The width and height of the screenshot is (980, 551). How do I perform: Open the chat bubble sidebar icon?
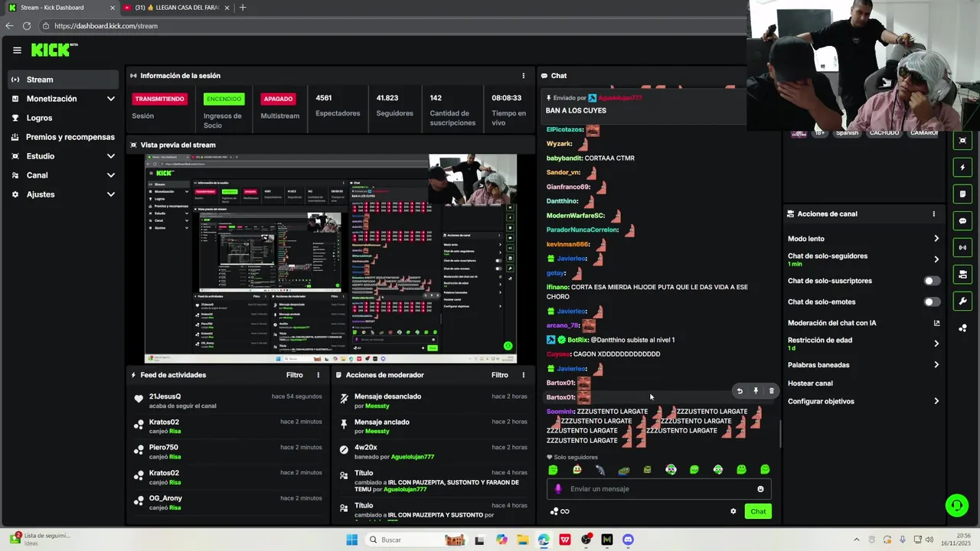[x=962, y=221]
